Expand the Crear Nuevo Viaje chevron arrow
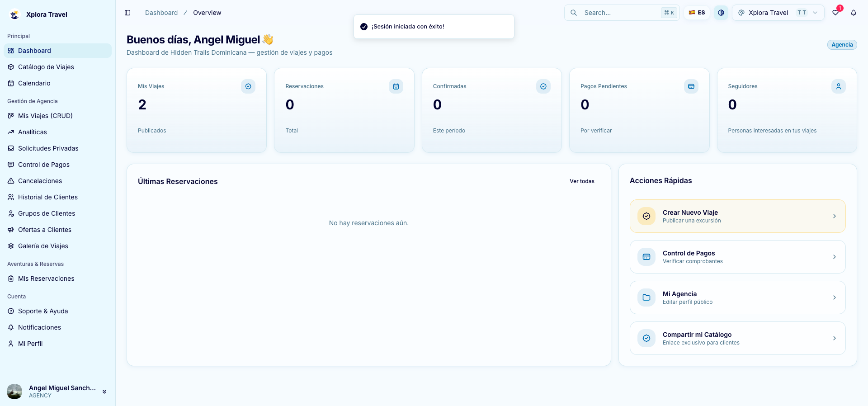 [x=835, y=216]
